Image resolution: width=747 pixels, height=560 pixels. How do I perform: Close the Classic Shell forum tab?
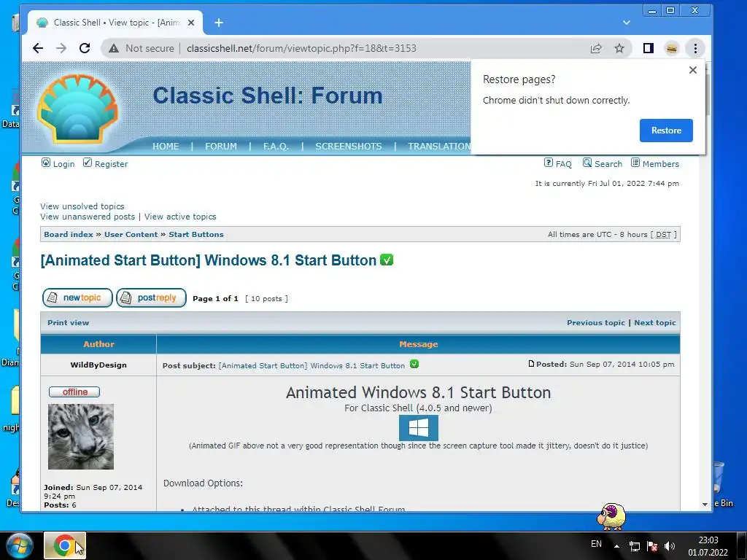[191, 23]
